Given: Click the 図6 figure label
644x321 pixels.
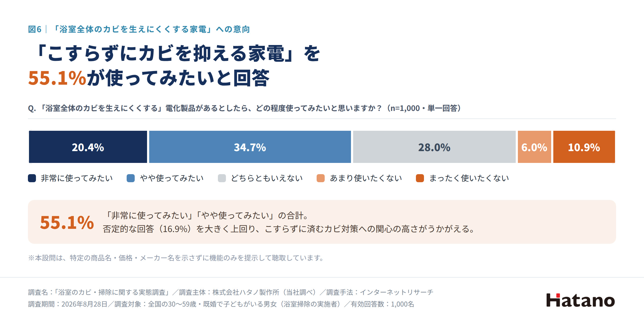Looking at the screenshot, I should (x=35, y=29).
